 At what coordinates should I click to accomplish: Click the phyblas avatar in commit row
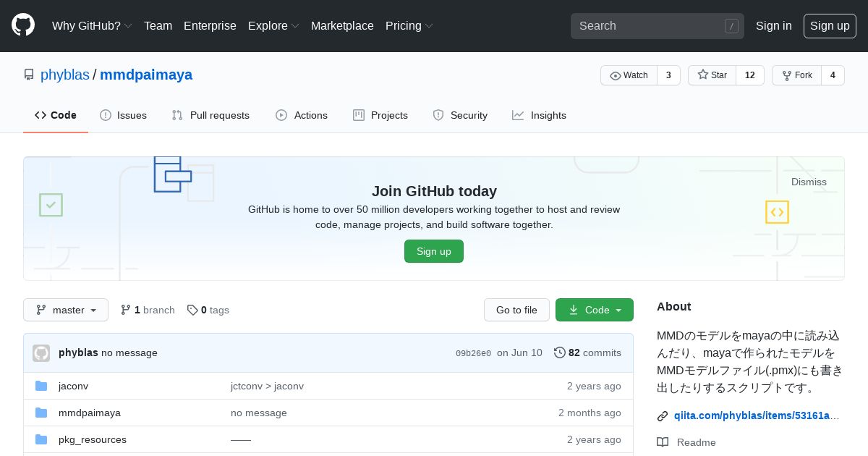coord(41,353)
